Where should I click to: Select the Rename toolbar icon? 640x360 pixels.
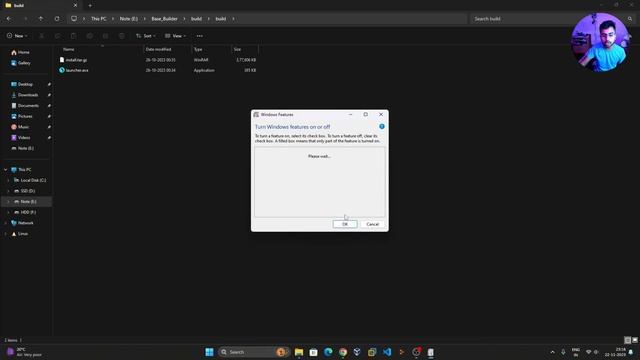[89, 36]
